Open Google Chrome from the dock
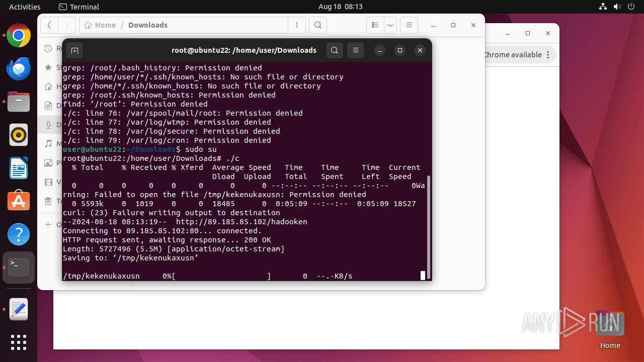Viewport: 644px width, 362px height. [19, 36]
